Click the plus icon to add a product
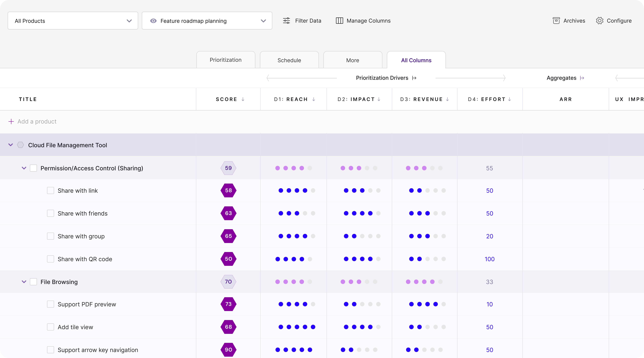This screenshot has width=644, height=358. click(x=11, y=122)
